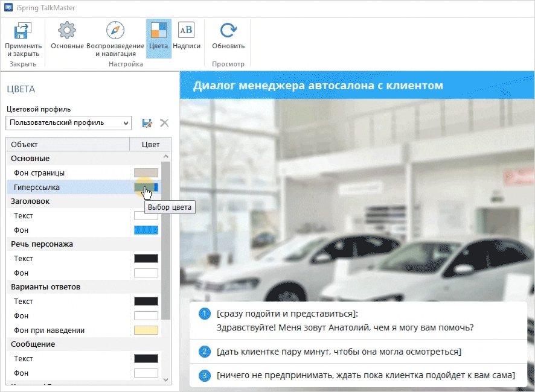
Task: Click the colors list scrollbar thumb
Action: tap(166, 241)
